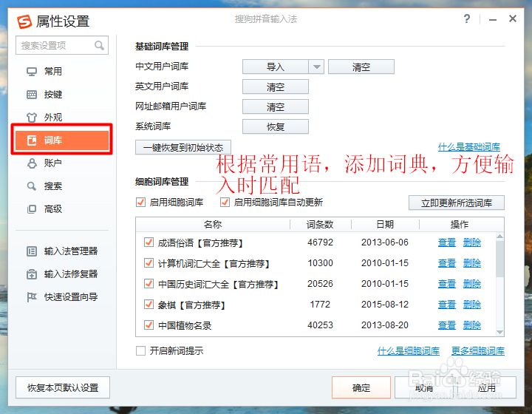Click 清空 for 中文用户词库
This screenshot has height=414, width=532.
(361, 67)
